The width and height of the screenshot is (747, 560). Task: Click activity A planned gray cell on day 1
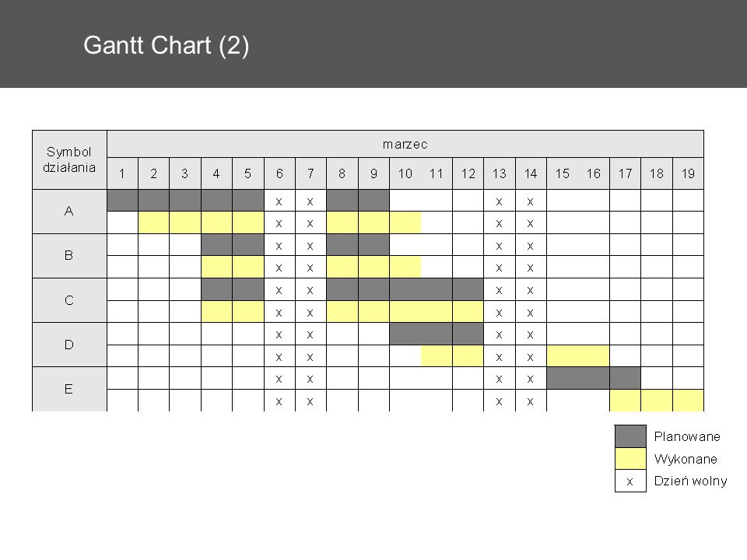(122, 201)
